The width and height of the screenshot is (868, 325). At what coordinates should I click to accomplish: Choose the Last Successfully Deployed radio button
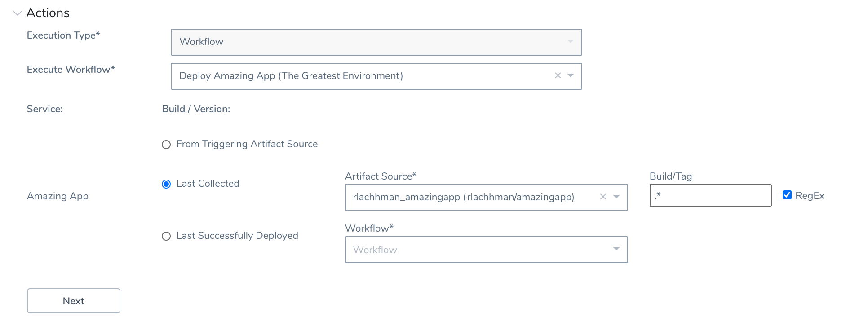coord(166,236)
